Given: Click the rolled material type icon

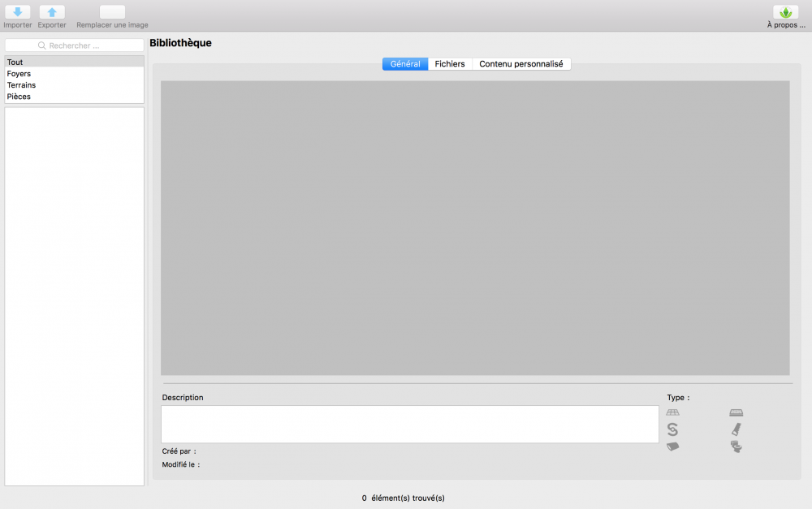Looking at the screenshot, I should (672, 446).
